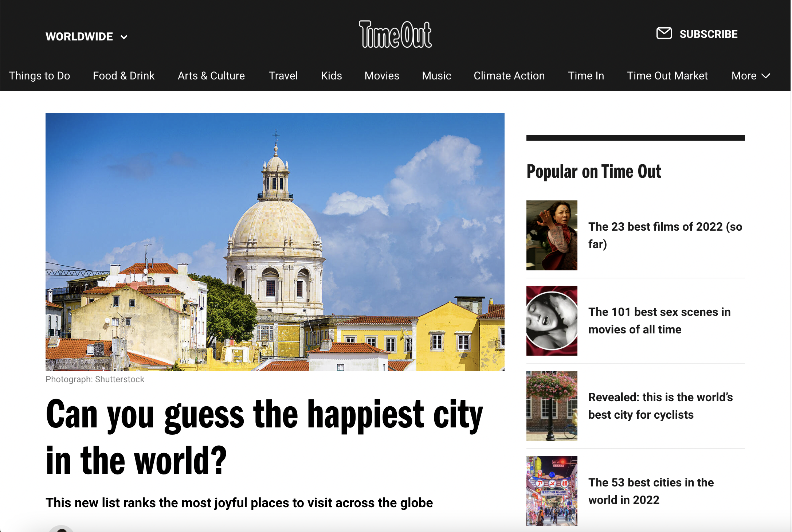This screenshot has height=532, width=792.
Task: Select Things to Do in navigation
Action: pyautogui.click(x=40, y=76)
